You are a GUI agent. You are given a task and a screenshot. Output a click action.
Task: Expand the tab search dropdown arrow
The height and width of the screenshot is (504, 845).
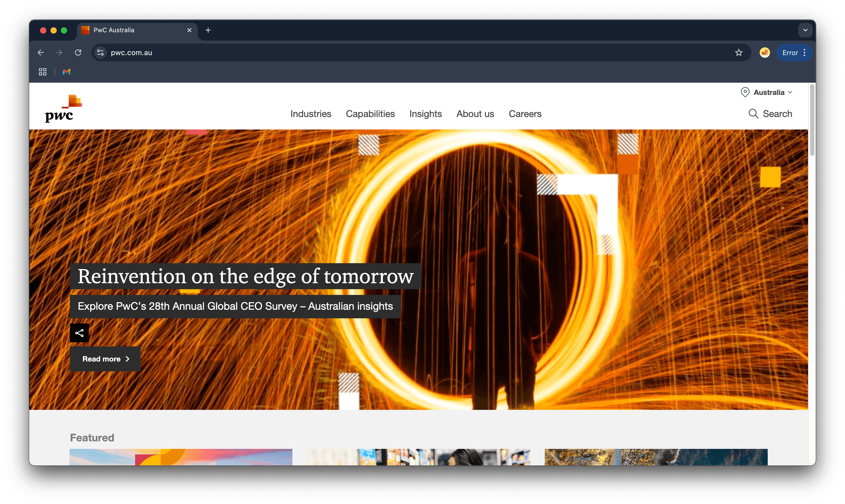click(805, 30)
